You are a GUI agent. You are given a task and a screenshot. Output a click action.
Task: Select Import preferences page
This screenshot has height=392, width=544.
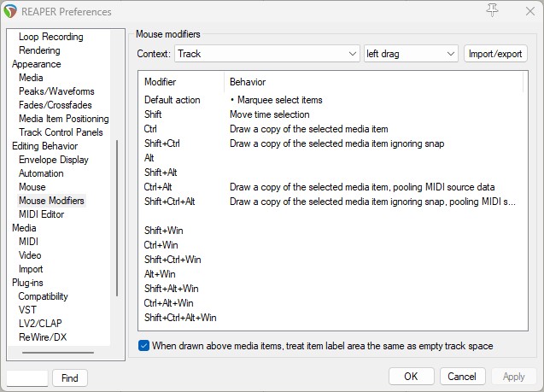click(x=31, y=269)
